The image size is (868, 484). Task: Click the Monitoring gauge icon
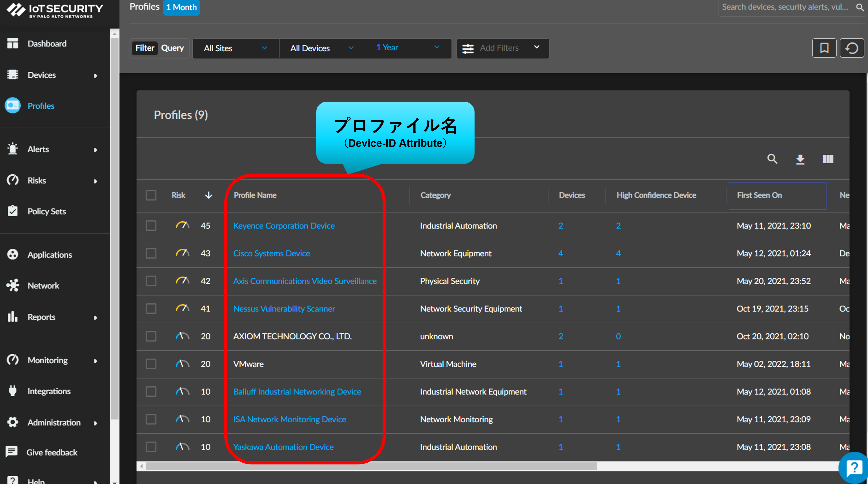tap(13, 360)
